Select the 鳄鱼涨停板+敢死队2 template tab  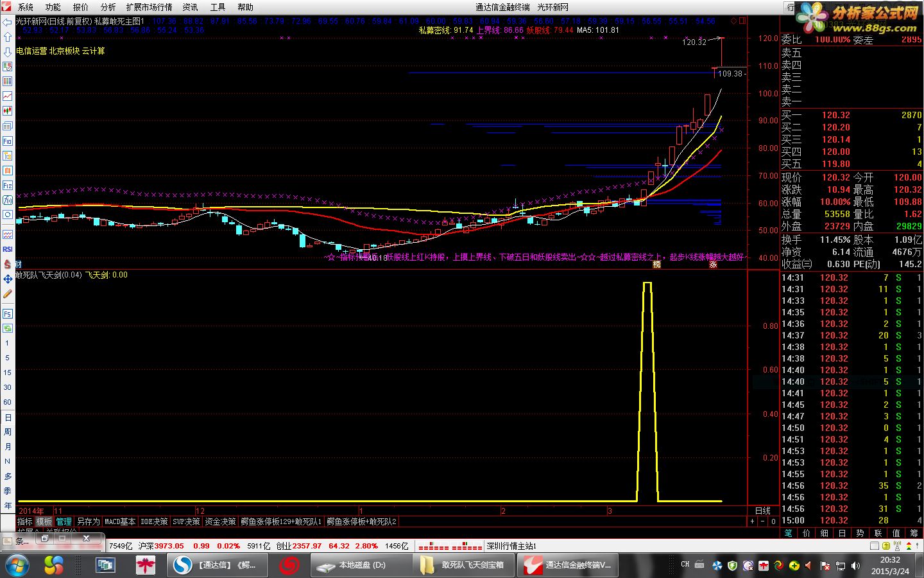click(x=362, y=522)
